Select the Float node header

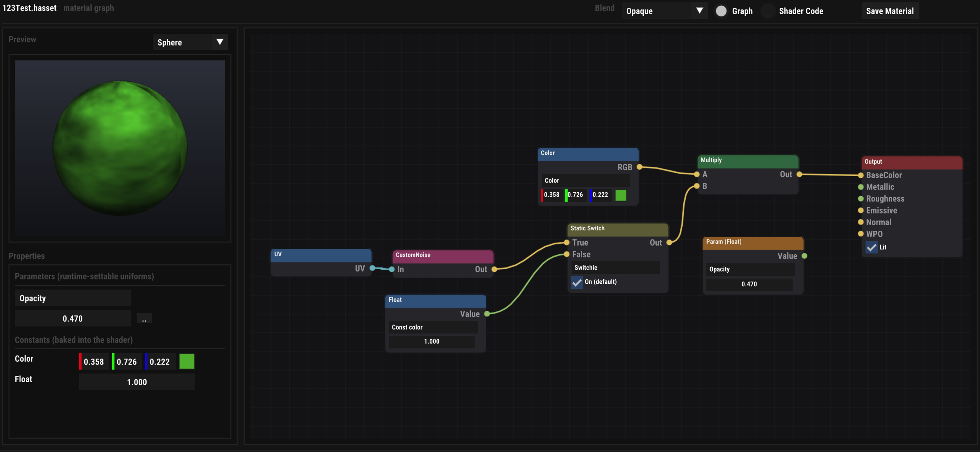click(x=436, y=301)
